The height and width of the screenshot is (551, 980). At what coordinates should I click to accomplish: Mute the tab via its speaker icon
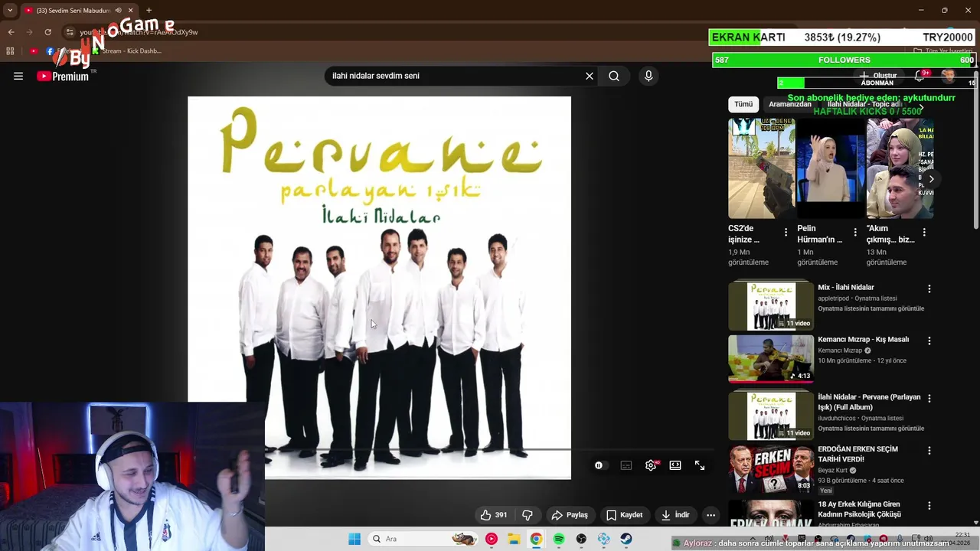click(118, 11)
